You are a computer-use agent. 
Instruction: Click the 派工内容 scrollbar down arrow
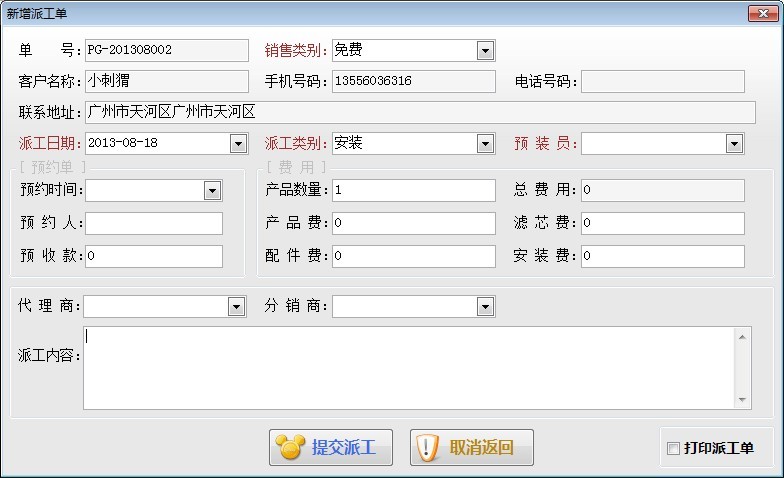coord(742,400)
